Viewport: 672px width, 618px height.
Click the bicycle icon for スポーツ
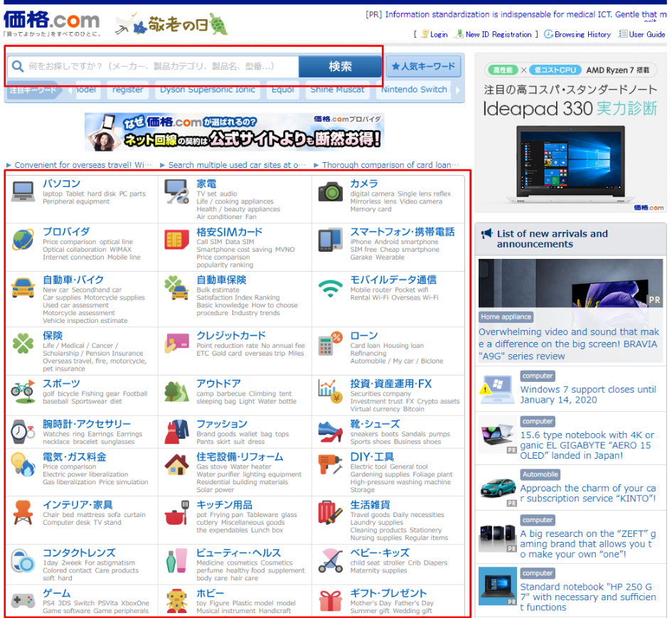pyautogui.click(x=23, y=391)
